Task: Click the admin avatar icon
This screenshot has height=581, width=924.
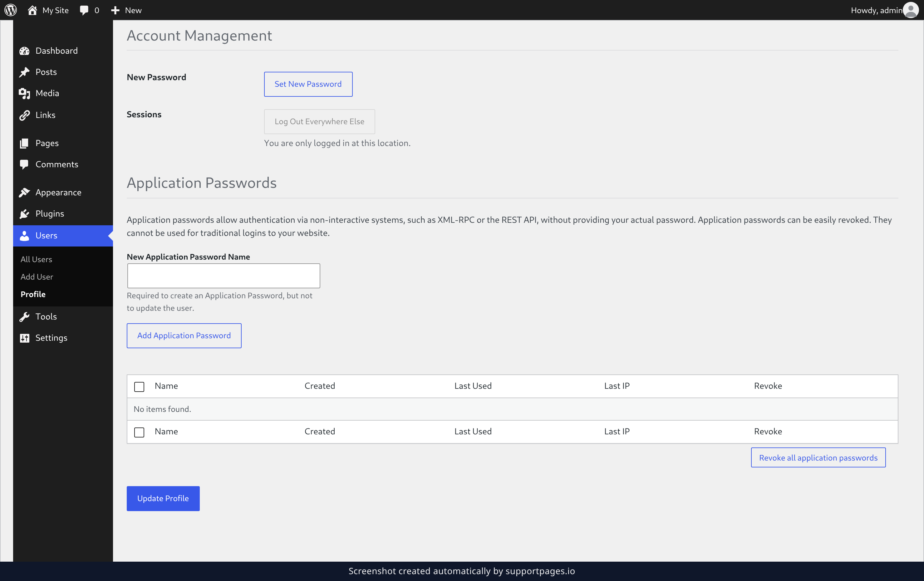Action: 911,10
